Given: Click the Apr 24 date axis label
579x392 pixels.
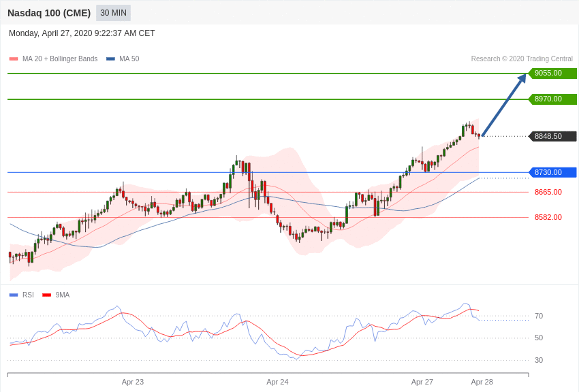Looking at the screenshot, I should pos(277,382).
